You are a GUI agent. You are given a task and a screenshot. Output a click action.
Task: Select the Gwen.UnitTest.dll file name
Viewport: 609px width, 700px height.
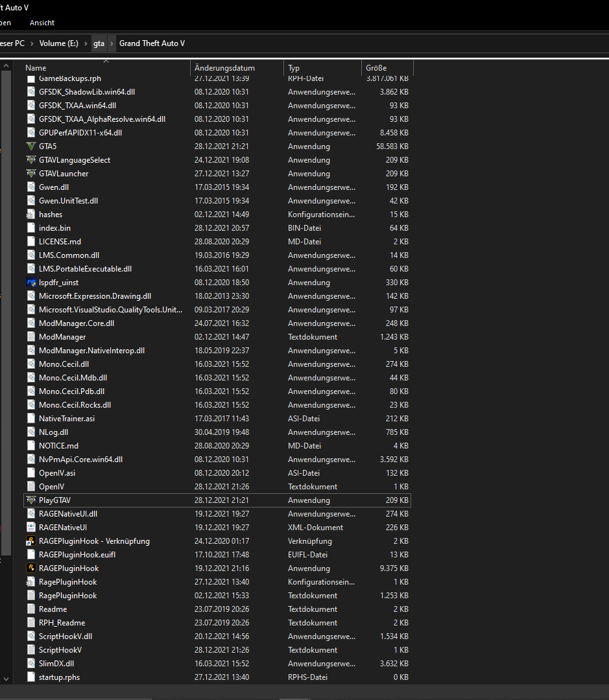(x=68, y=200)
